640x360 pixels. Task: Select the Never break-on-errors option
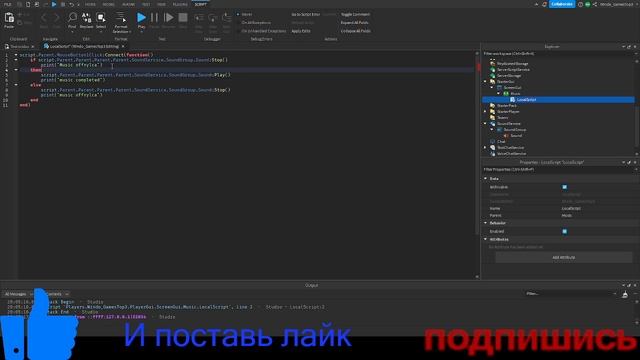click(x=245, y=14)
